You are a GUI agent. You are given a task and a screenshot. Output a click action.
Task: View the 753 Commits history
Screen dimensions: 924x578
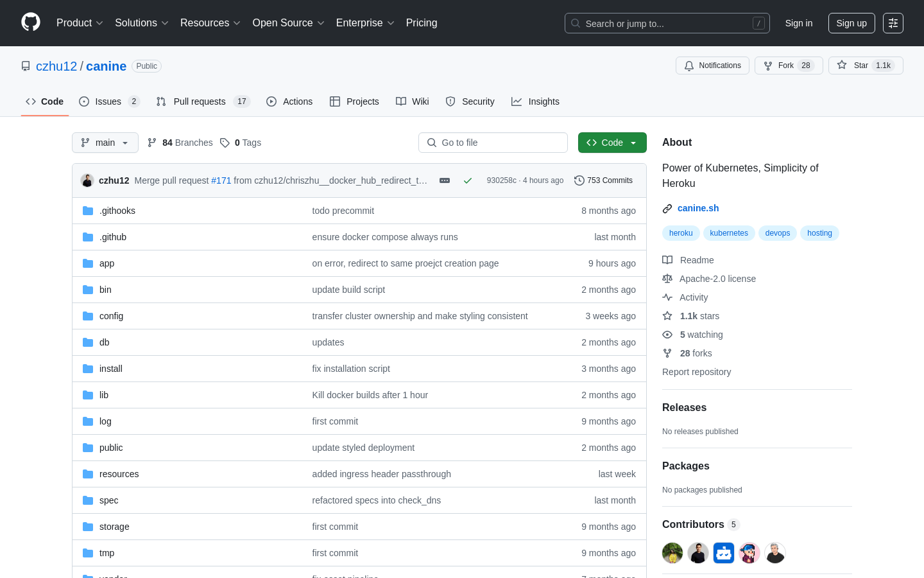pos(603,180)
